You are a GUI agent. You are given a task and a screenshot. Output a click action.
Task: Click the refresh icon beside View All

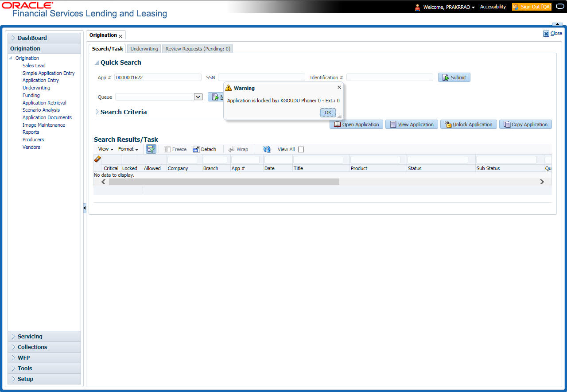click(x=267, y=149)
